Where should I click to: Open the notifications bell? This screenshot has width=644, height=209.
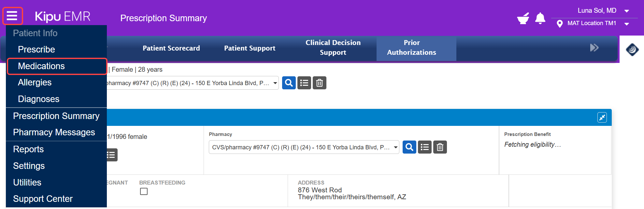point(540,19)
